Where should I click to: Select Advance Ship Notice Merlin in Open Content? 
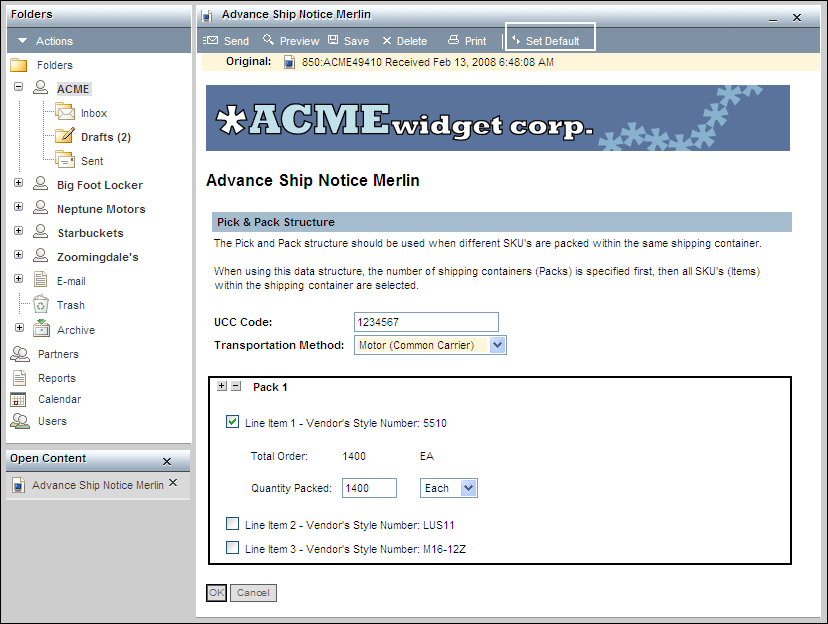point(98,485)
